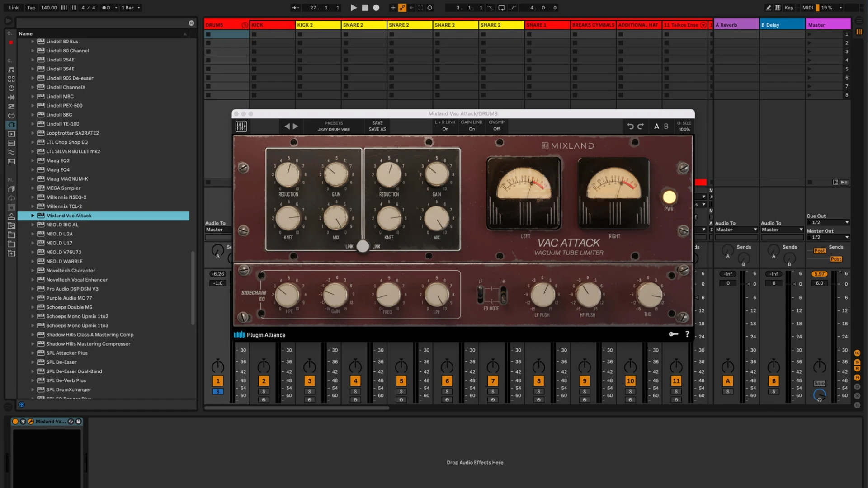Click SAVE AS in the preset bar
Screen dimensions: 868x488
(x=377, y=130)
